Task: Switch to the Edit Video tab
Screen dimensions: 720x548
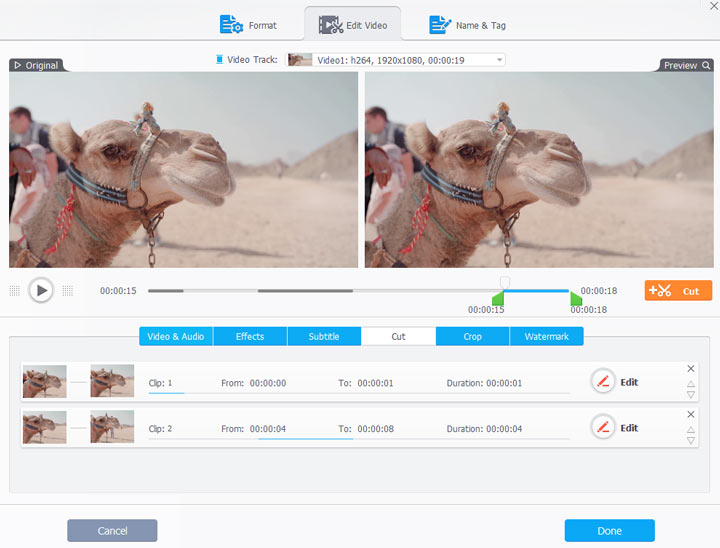Action: pos(353,24)
